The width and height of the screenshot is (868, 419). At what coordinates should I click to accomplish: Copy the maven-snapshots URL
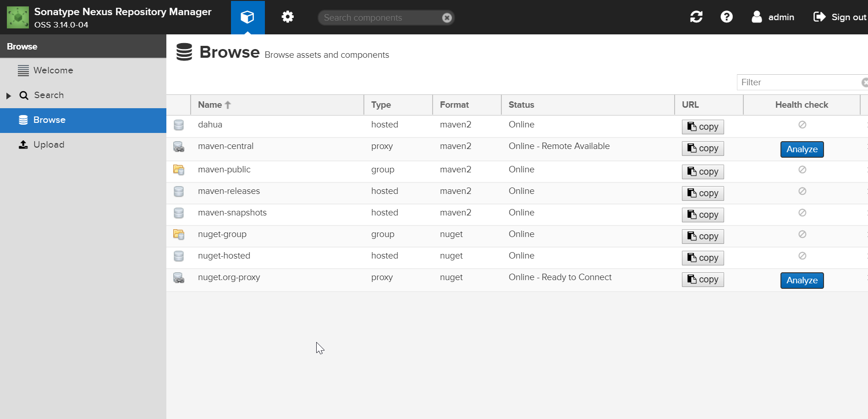(x=703, y=215)
